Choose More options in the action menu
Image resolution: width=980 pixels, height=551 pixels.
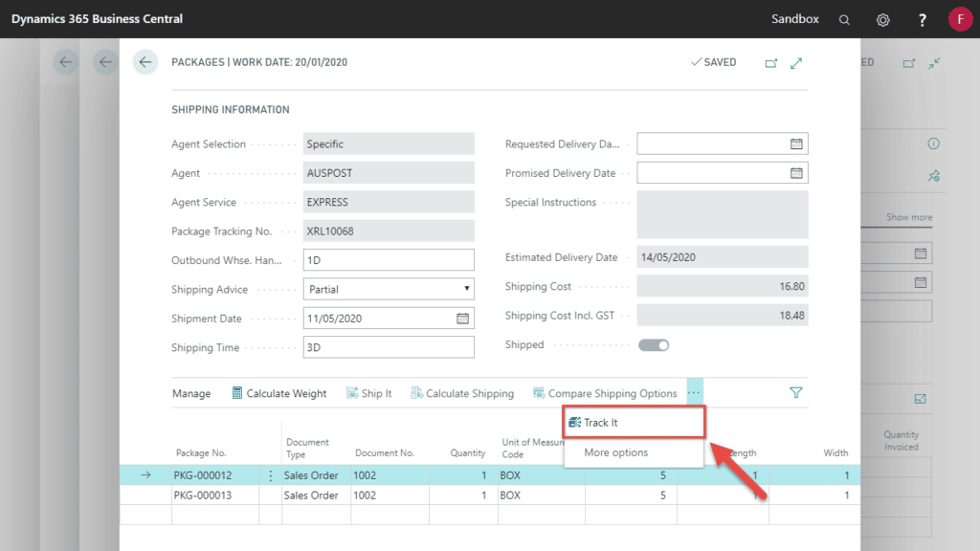pyautogui.click(x=617, y=452)
